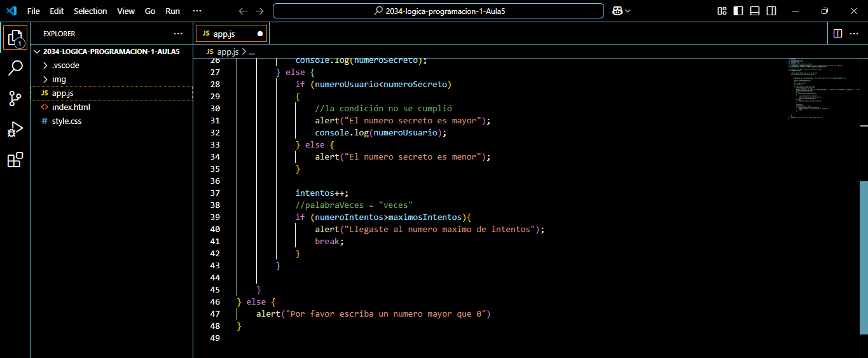Click line number 41 in gutter
868x358 pixels.
[214, 241]
